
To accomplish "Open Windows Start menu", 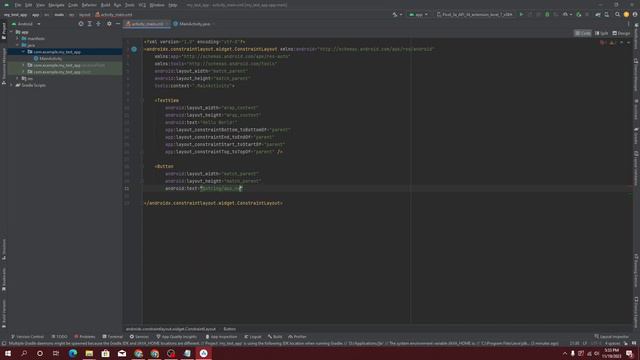I will click(8, 353).
